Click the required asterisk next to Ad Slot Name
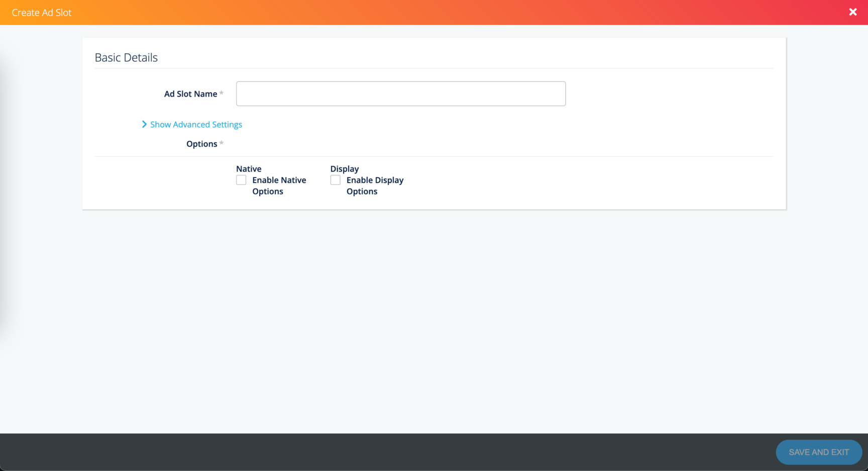The height and width of the screenshot is (471, 868). tap(222, 93)
